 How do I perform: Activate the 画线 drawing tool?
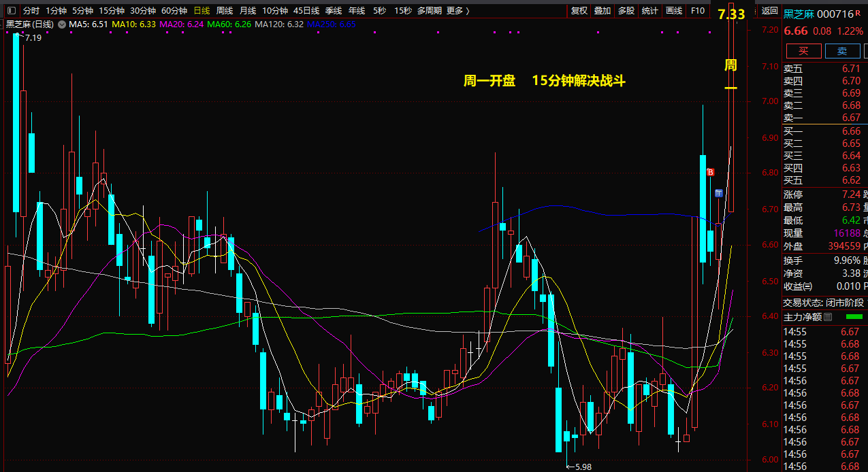click(x=674, y=11)
